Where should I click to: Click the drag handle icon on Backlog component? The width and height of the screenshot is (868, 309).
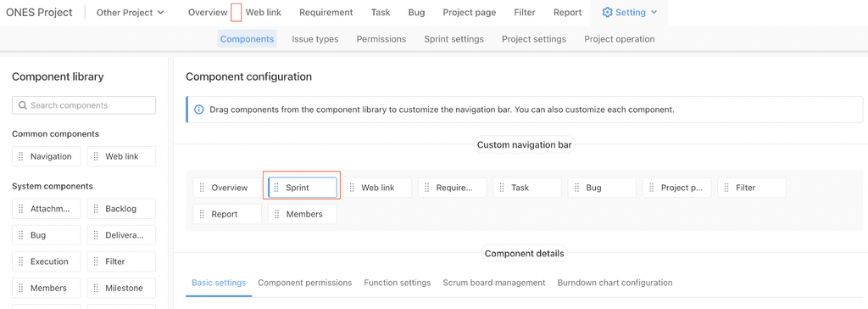click(97, 209)
